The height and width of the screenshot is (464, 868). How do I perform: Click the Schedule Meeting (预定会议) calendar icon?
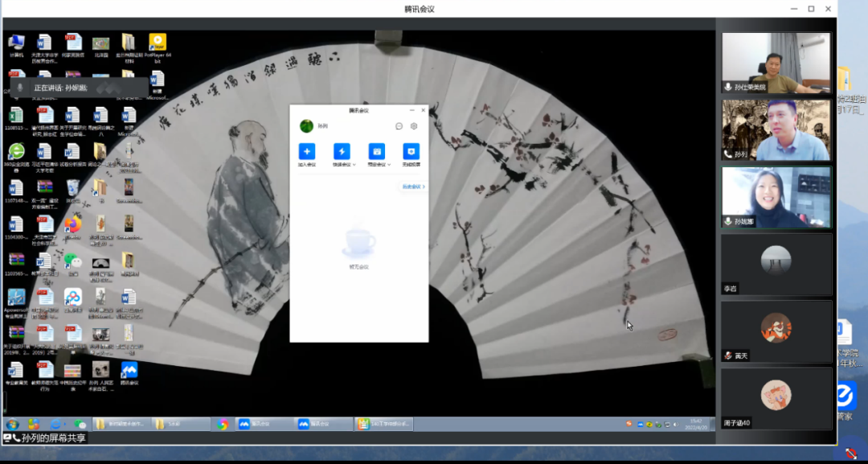click(376, 151)
